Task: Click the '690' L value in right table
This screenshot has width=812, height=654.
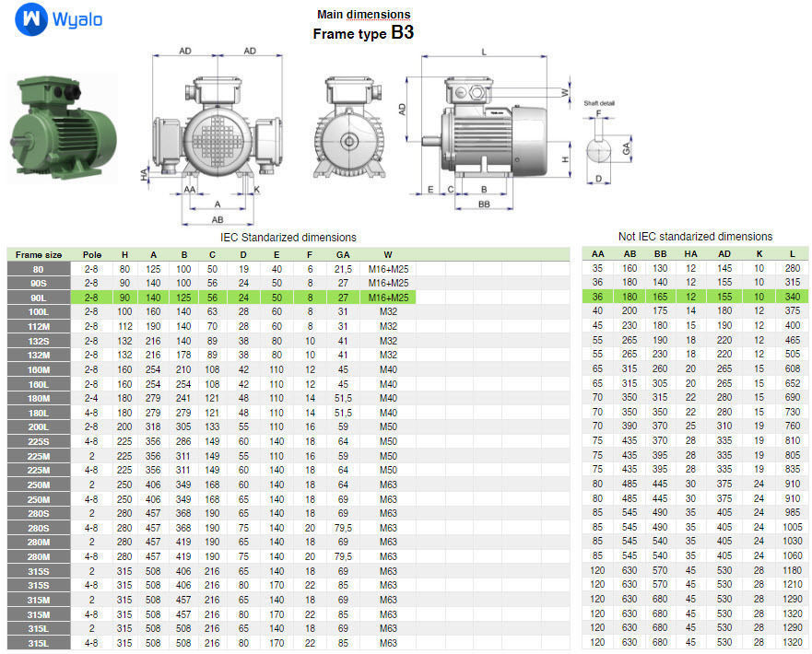Action: tap(793, 397)
